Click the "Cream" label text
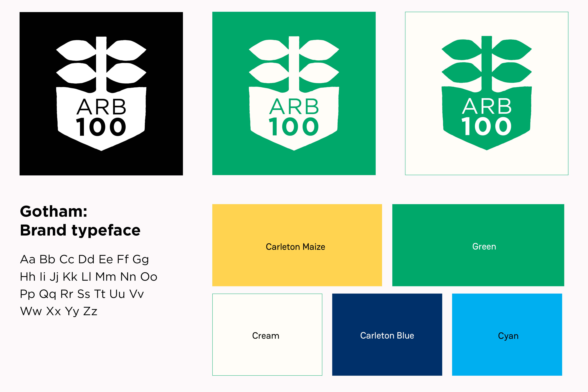 [266, 336]
